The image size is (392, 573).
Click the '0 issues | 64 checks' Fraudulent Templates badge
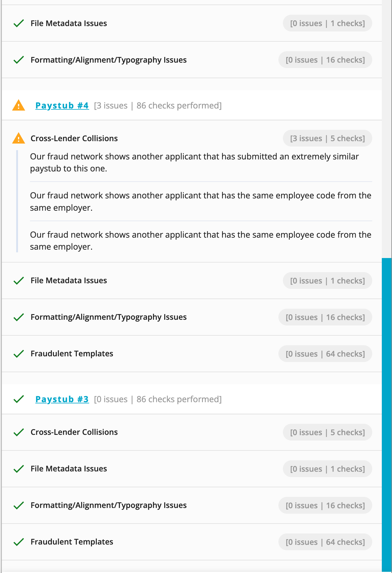[x=325, y=354]
